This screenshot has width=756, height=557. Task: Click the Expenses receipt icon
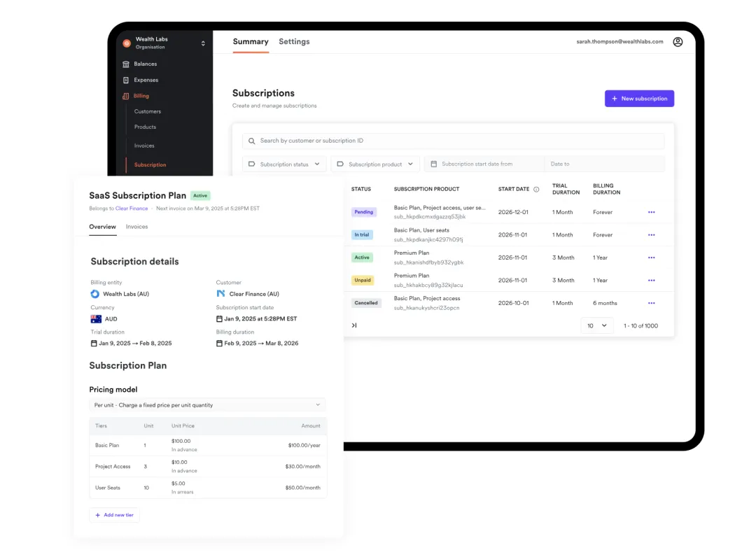point(126,80)
